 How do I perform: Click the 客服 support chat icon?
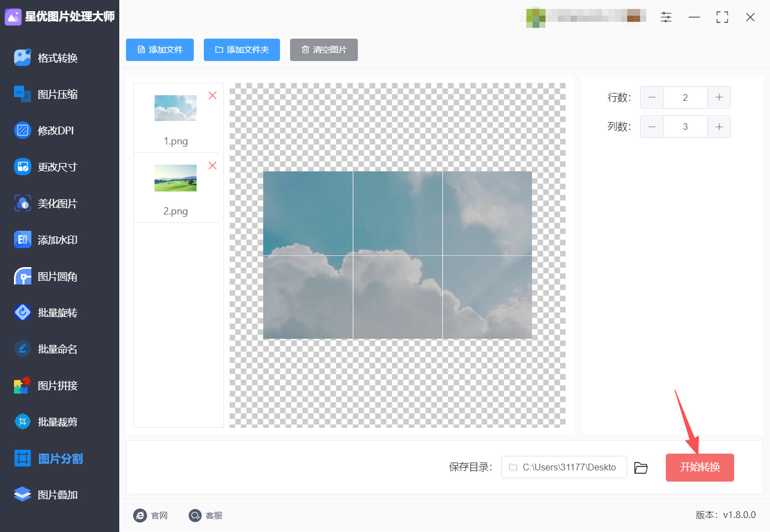point(195,515)
